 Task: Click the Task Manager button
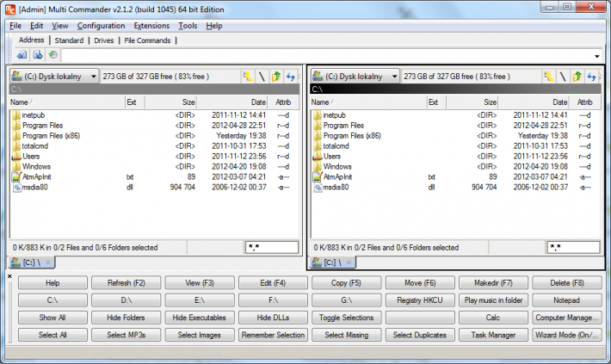click(493, 335)
